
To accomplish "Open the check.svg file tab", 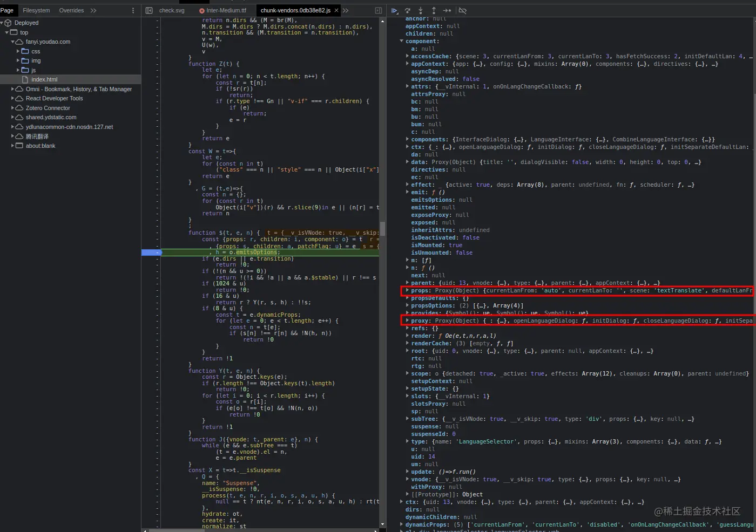I will (x=172, y=10).
